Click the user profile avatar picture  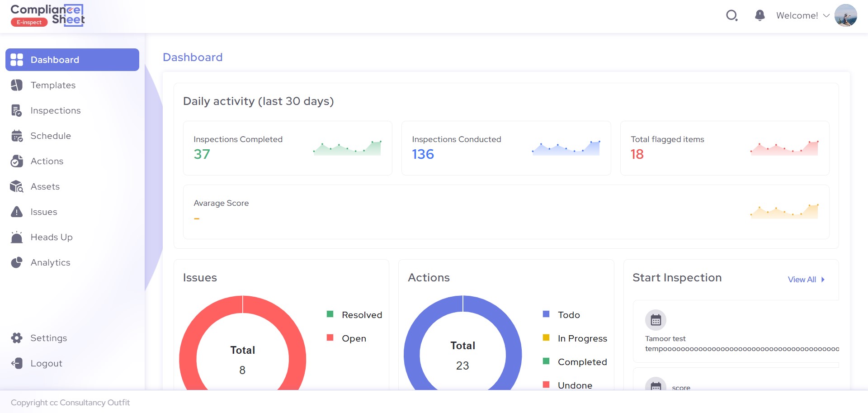(845, 15)
